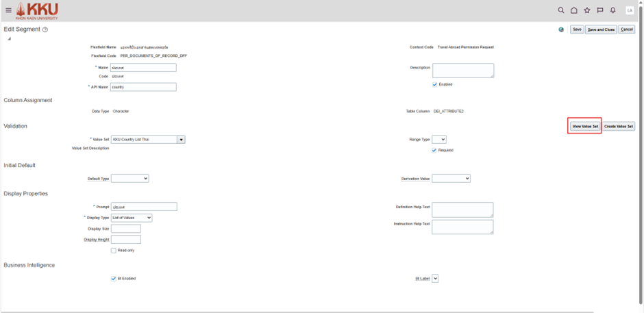Open notifications bell icon

[613, 10]
